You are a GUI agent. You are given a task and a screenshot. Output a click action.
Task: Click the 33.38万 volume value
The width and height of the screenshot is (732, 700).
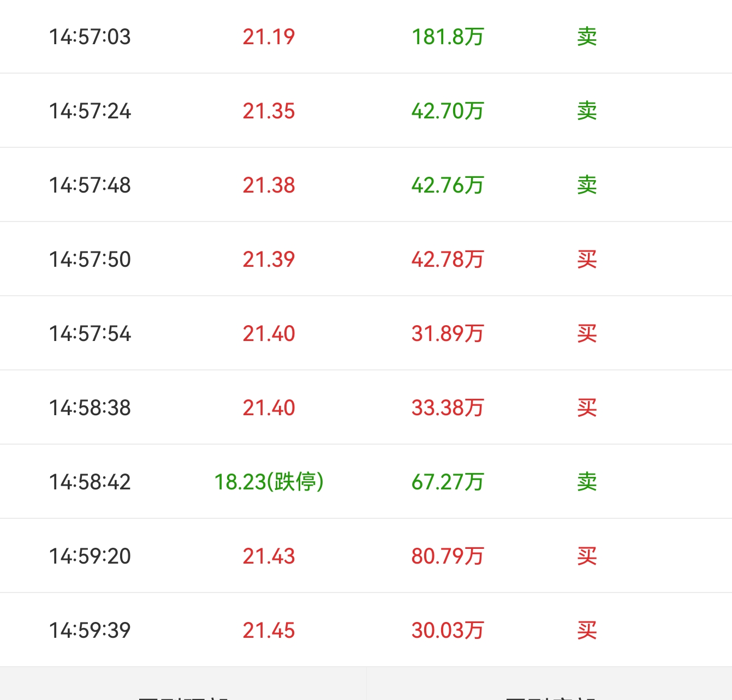(448, 408)
